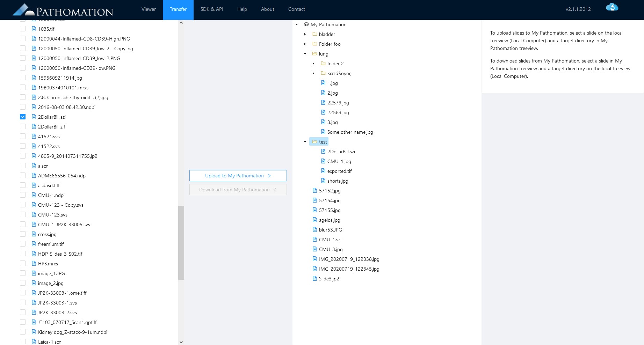Click the open folder icon for lung

(x=314, y=54)
